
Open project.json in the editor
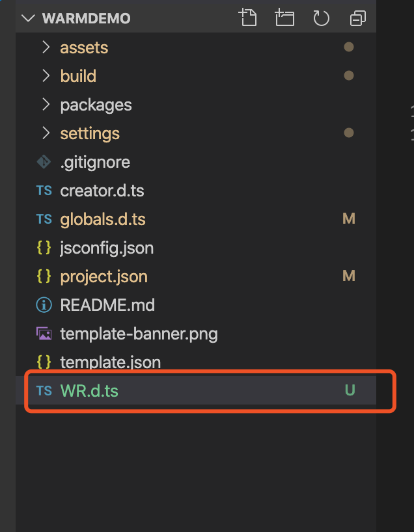coord(103,276)
